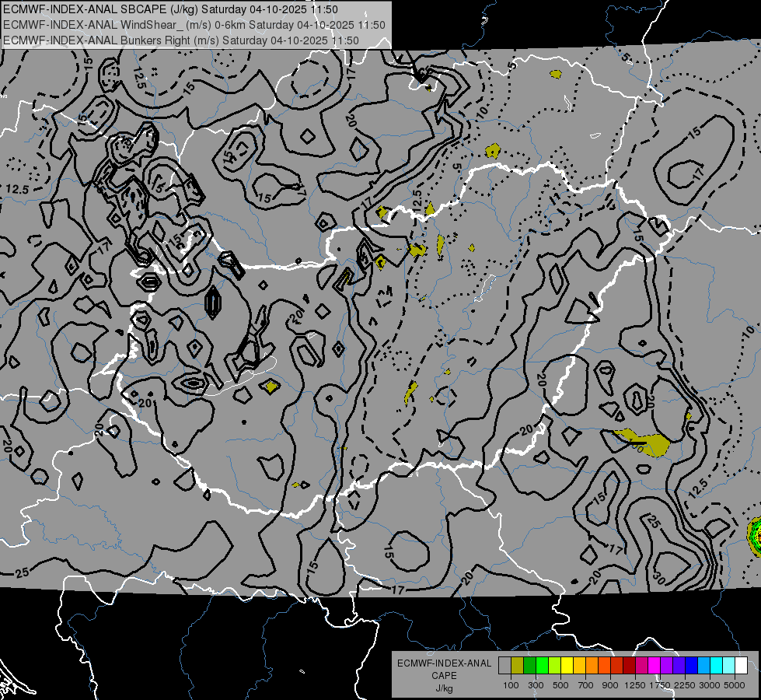Click the 30 contour label on map
This screenshot has width=761, height=700.
coord(658,578)
